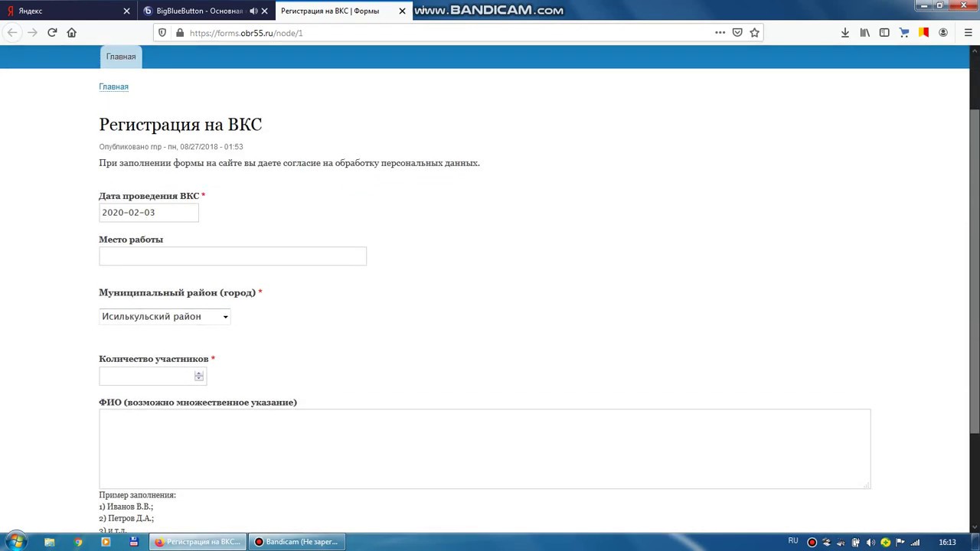The width and height of the screenshot is (980, 551).
Task: Open Firefox account icon
Action: coord(943,33)
